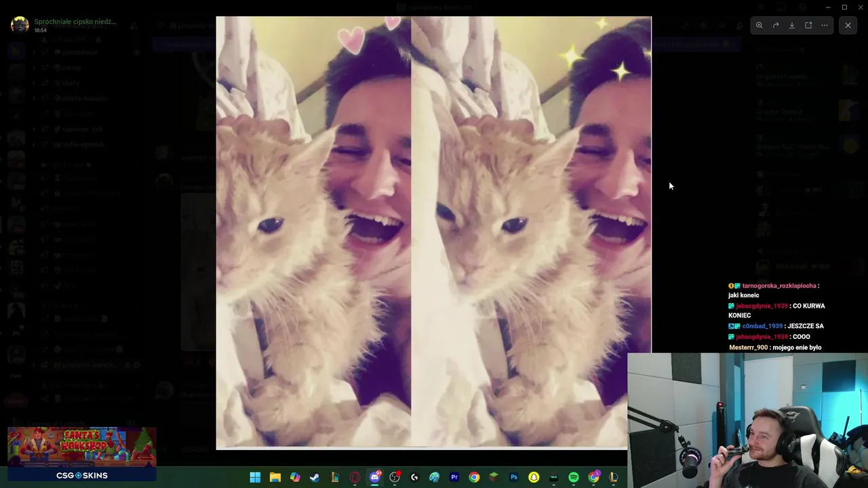Viewport: 868px width, 488px height.
Task: Open the paint palette app icon
Action: [x=435, y=477]
